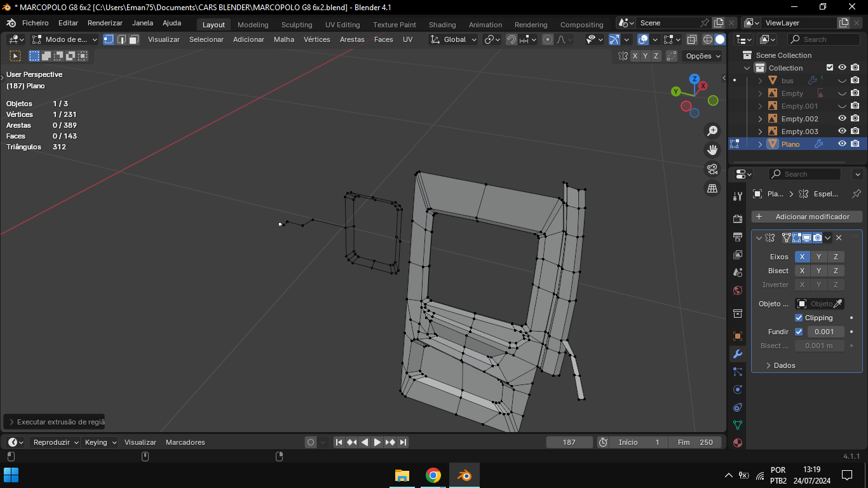The image size is (868, 488).
Task: Click the zoom viewport magnifier icon
Action: [712, 131]
